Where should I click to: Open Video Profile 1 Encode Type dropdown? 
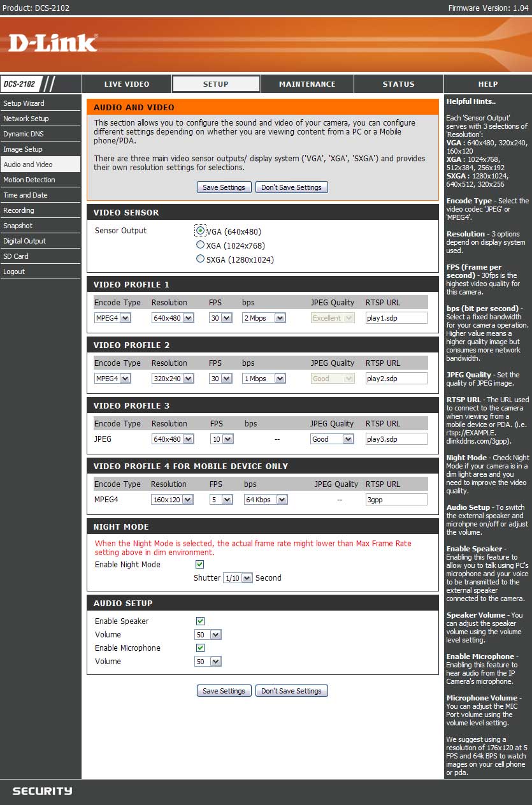112,318
